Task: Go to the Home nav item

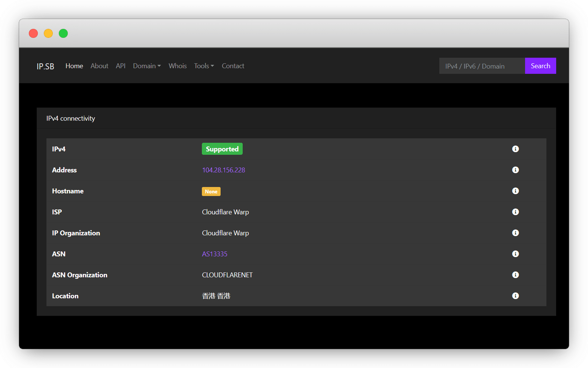Action: (x=74, y=66)
